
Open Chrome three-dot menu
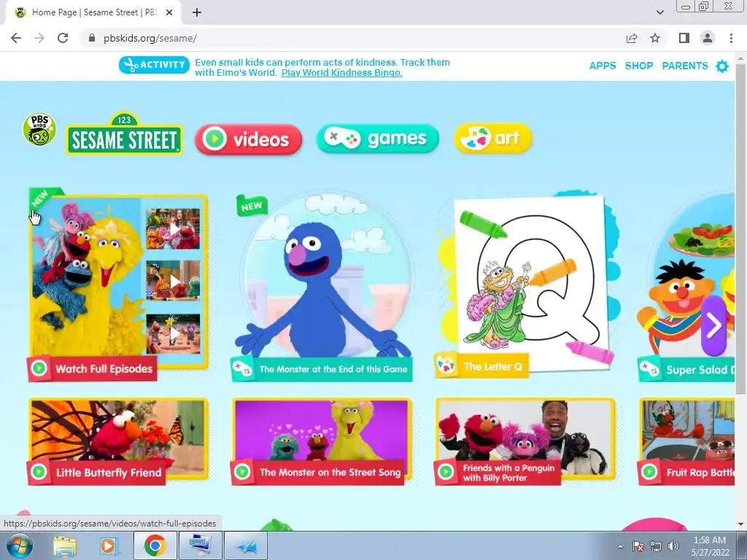[x=731, y=38]
